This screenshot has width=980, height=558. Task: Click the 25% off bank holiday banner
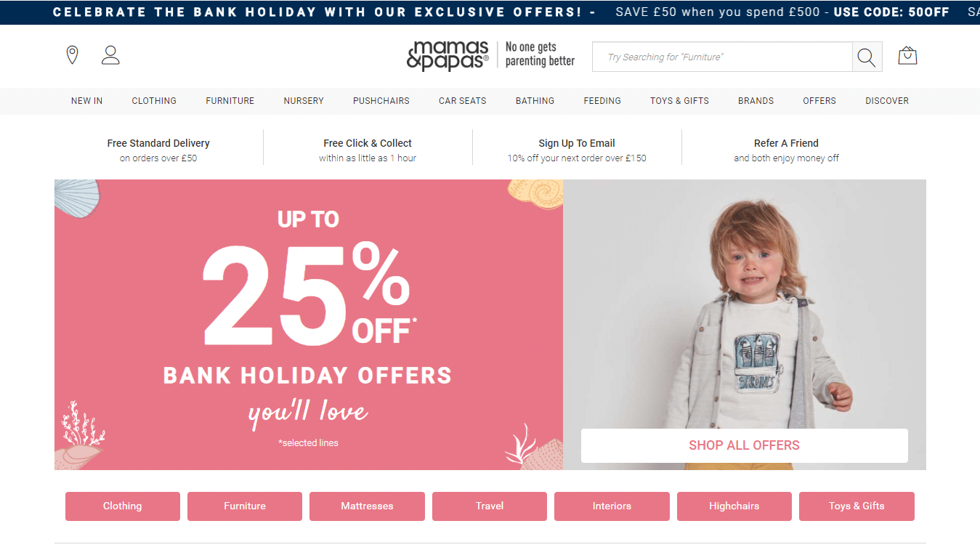[309, 325]
